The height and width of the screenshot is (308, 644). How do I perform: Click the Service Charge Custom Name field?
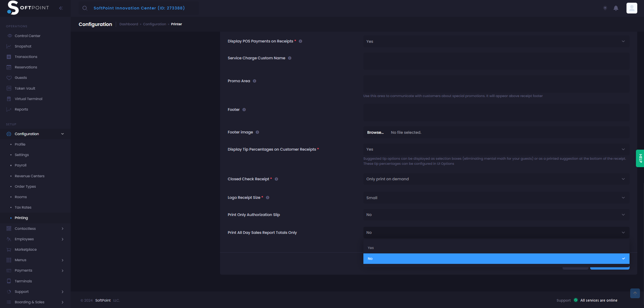point(496,61)
